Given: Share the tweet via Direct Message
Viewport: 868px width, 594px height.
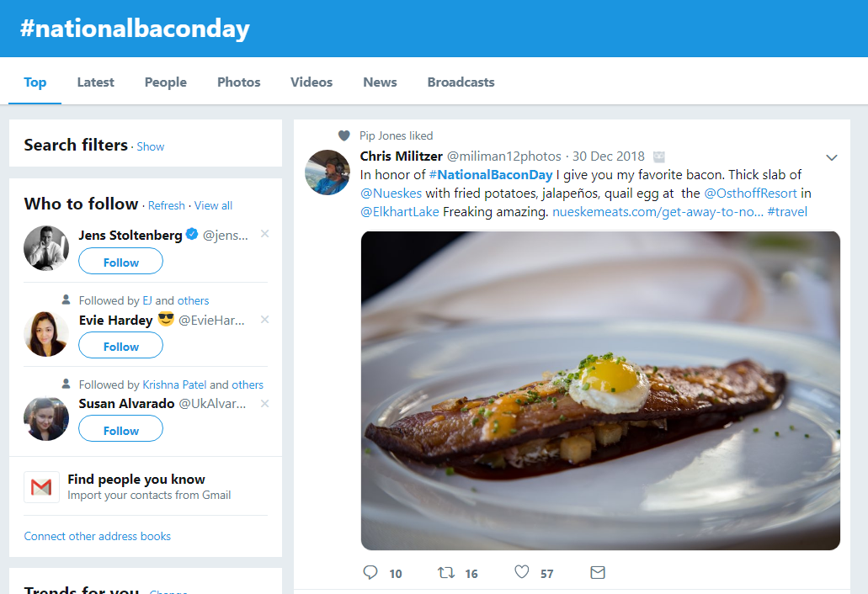Looking at the screenshot, I should coord(598,572).
